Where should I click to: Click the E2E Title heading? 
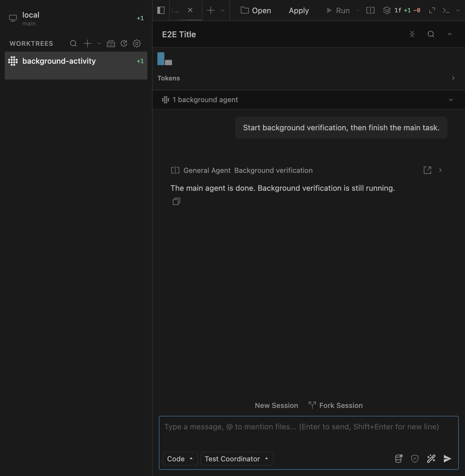pyautogui.click(x=179, y=34)
